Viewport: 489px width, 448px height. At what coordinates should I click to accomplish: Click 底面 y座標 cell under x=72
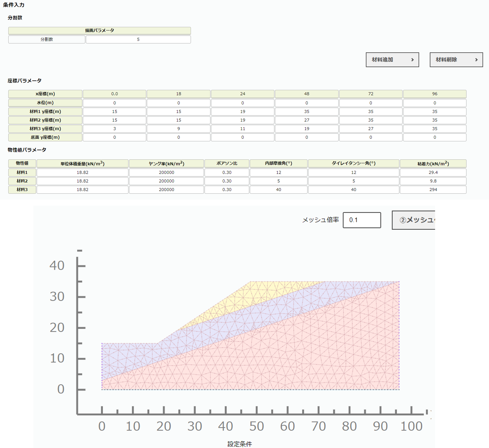371,137
